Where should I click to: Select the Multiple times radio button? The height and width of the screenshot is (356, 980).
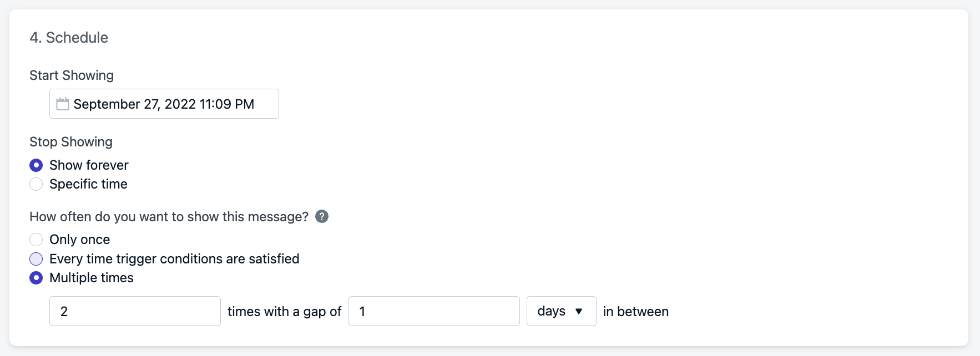36,278
